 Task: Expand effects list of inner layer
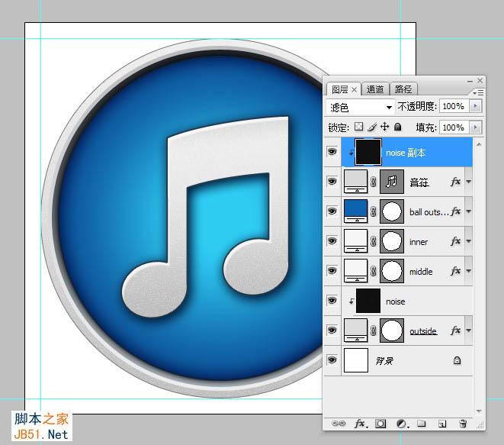[469, 241]
